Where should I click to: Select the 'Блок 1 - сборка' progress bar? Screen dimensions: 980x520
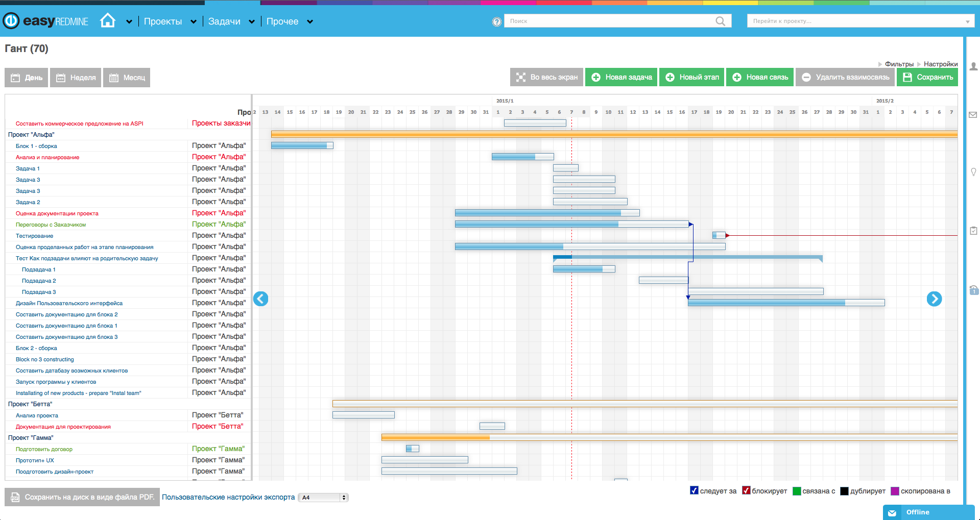(x=302, y=145)
